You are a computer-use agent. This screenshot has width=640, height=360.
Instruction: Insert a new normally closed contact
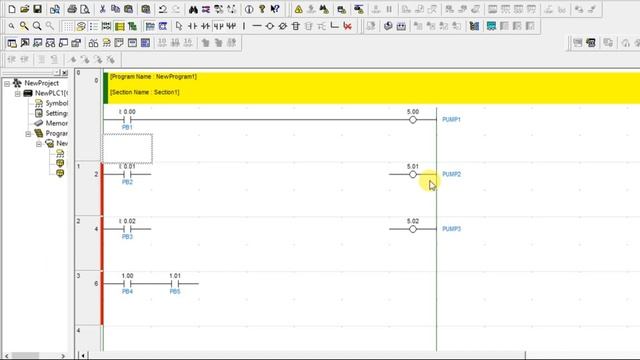coord(205,26)
